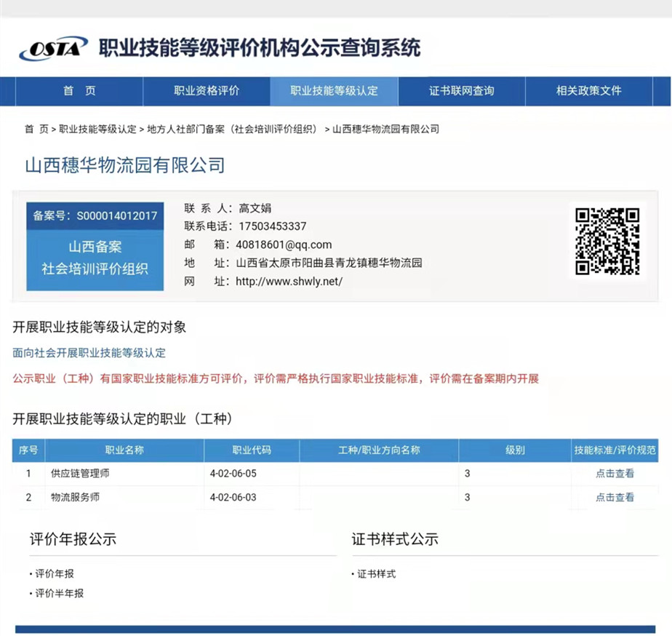Image resolution: width=672 pixels, height=636 pixels.
Task: Click the 职业代码 column header
Action: (x=252, y=450)
